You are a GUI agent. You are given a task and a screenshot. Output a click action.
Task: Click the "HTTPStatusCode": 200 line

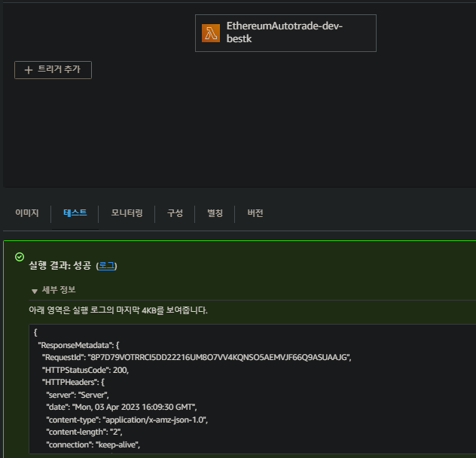click(85, 370)
